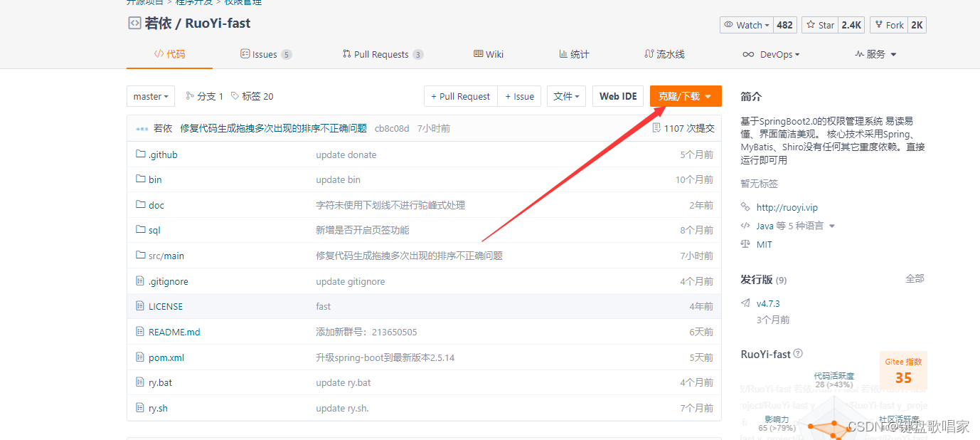Open commit hash cb8c08d
Screen dimensions: 980x440
click(392, 128)
